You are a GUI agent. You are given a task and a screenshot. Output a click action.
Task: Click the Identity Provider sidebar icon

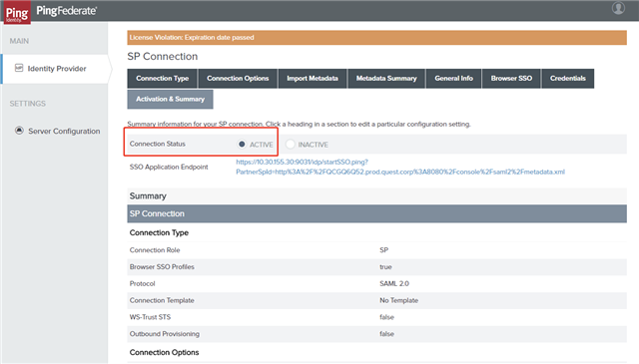click(x=19, y=68)
